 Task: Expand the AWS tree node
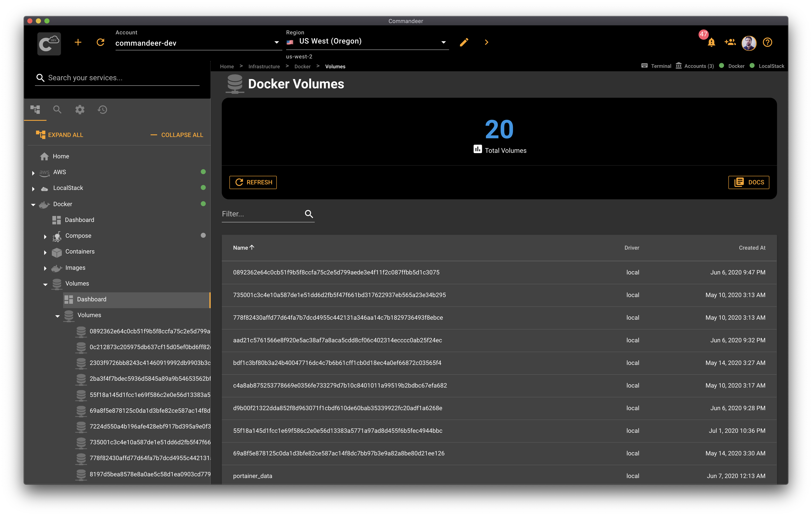click(x=33, y=172)
